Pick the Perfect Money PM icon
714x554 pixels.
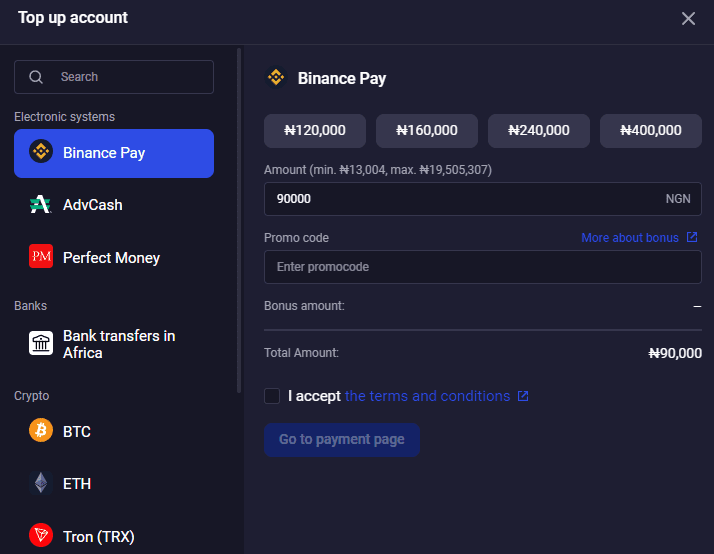tap(41, 256)
